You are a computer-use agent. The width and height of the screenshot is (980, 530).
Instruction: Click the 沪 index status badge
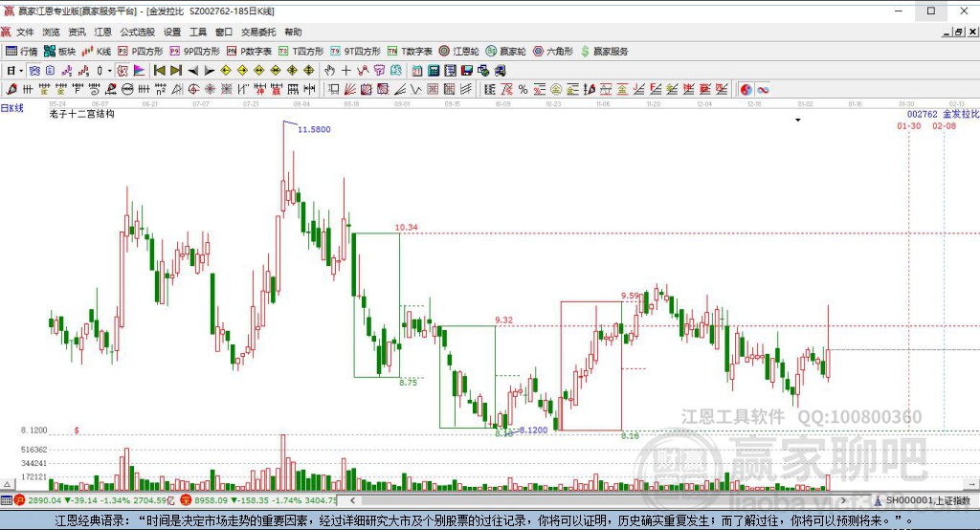[19, 500]
